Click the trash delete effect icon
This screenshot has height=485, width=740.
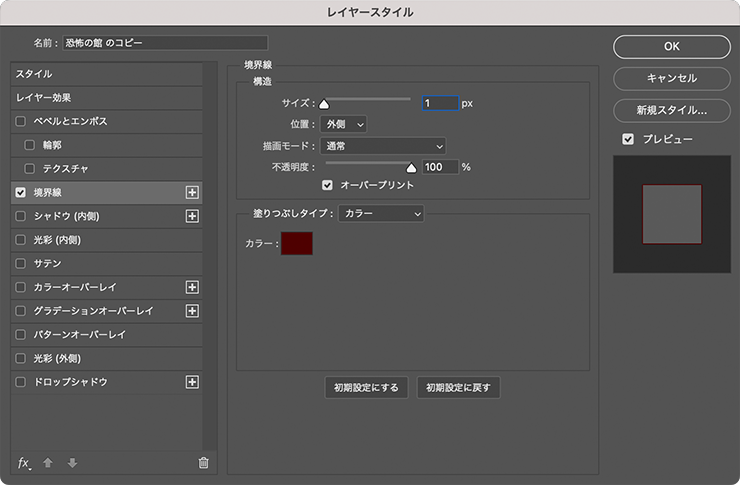coord(203,463)
